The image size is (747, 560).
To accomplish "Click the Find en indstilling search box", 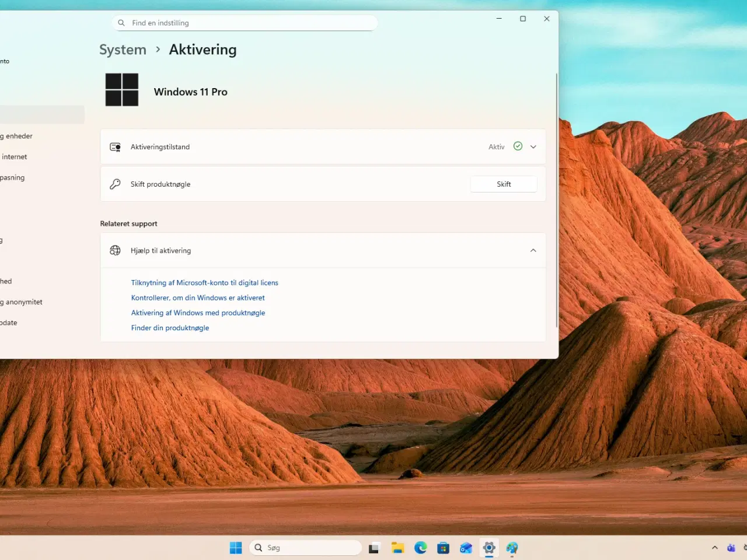I will point(244,22).
